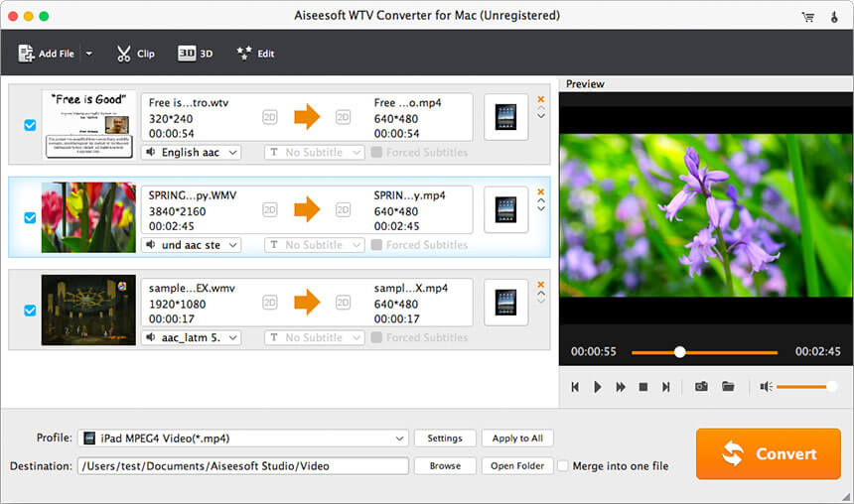Open the snapshot folder icon
This screenshot has width=854, height=504.
pyautogui.click(x=728, y=387)
